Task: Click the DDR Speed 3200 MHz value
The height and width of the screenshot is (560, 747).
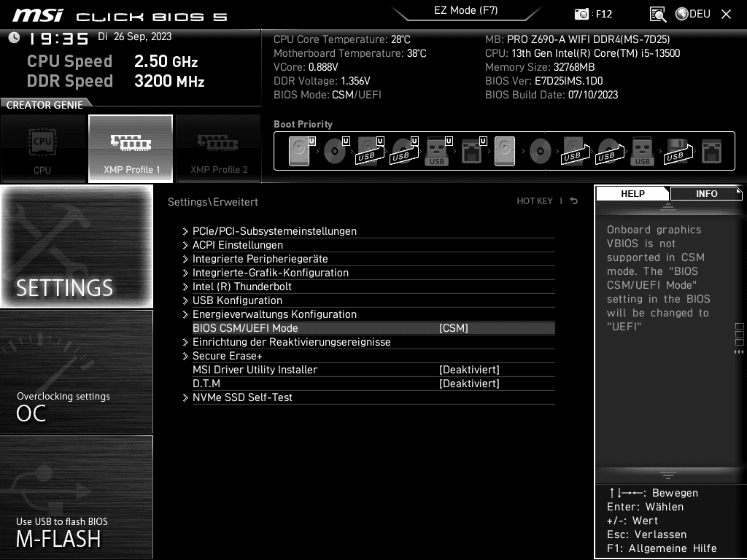Action: coord(169,81)
